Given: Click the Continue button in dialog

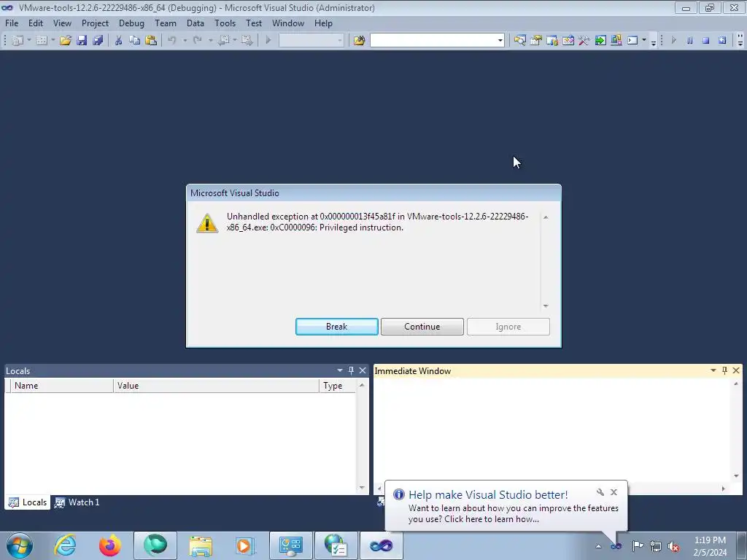Looking at the screenshot, I should [x=422, y=327].
